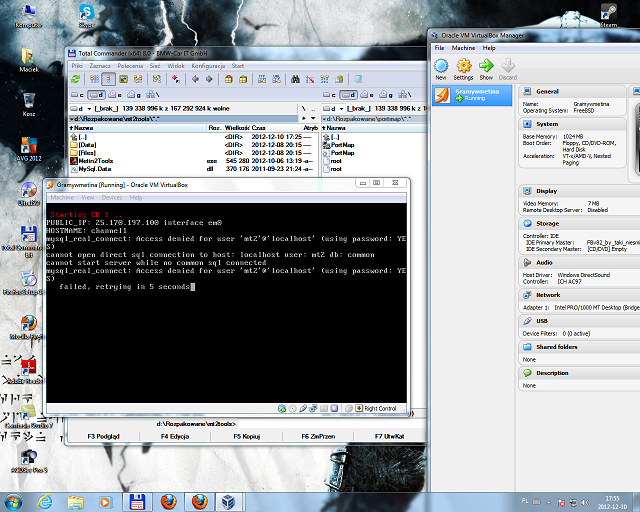Open the multi-rename tool icon
Screen dimensions: 640x512
[x=310, y=79]
